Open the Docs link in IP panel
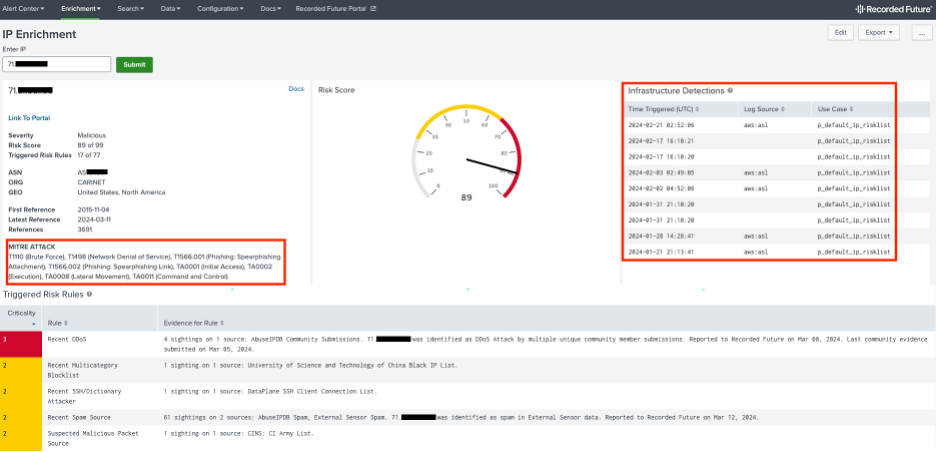The width and height of the screenshot is (936, 452). 296,89
